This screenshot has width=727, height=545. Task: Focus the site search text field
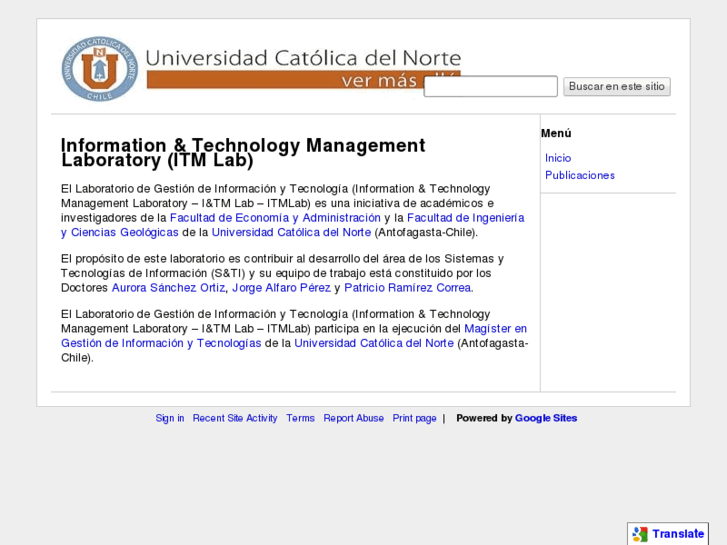pyautogui.click(x=491, y=86)
